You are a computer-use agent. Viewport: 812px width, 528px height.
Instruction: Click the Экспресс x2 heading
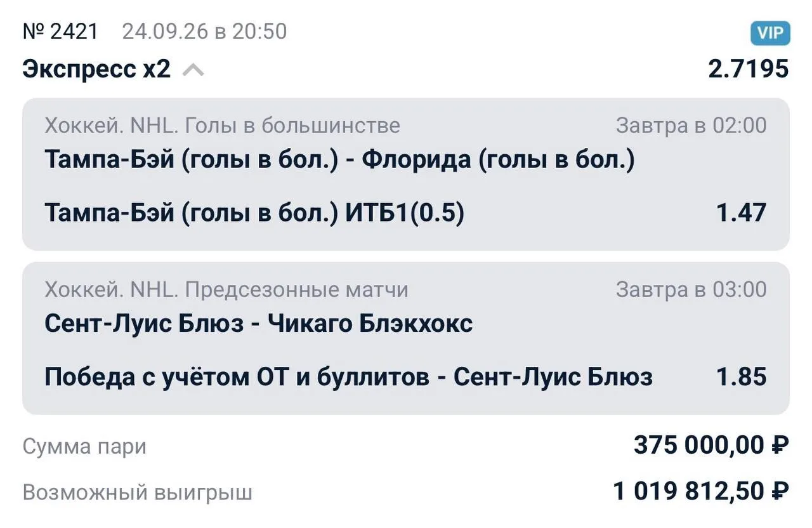[x=96, y=69]
